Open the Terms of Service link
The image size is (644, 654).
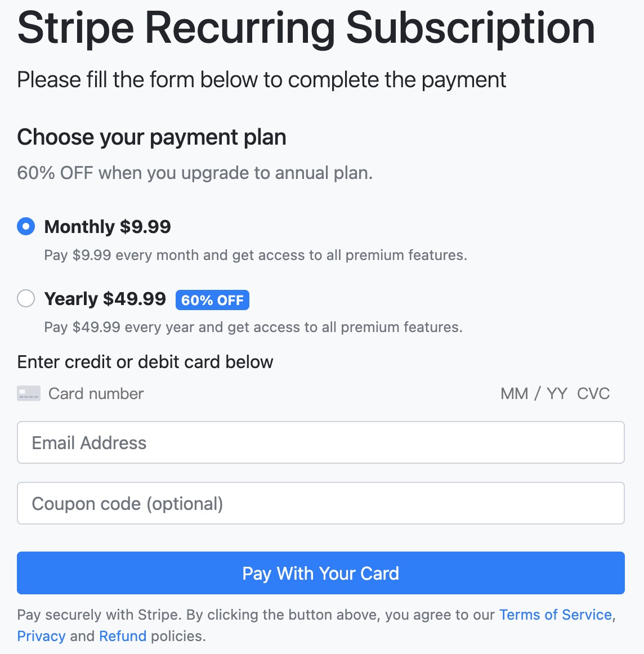click(x=555, y=615)
